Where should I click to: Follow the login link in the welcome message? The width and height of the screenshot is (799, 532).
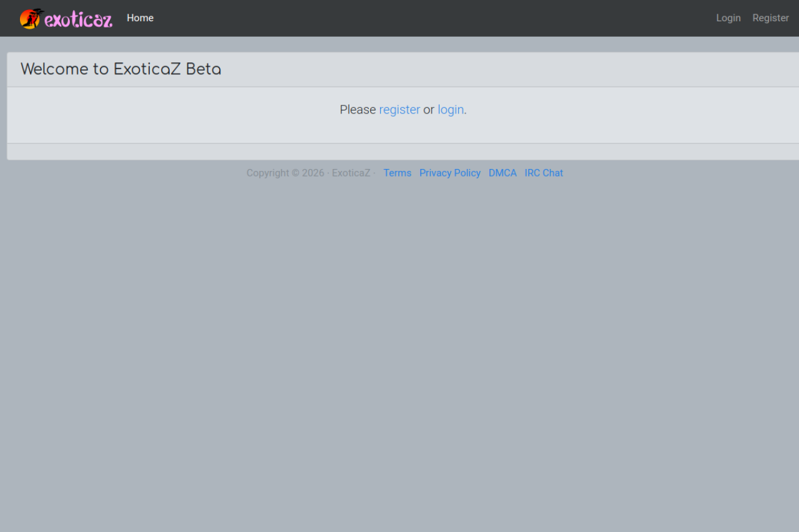tap(450, 110)
